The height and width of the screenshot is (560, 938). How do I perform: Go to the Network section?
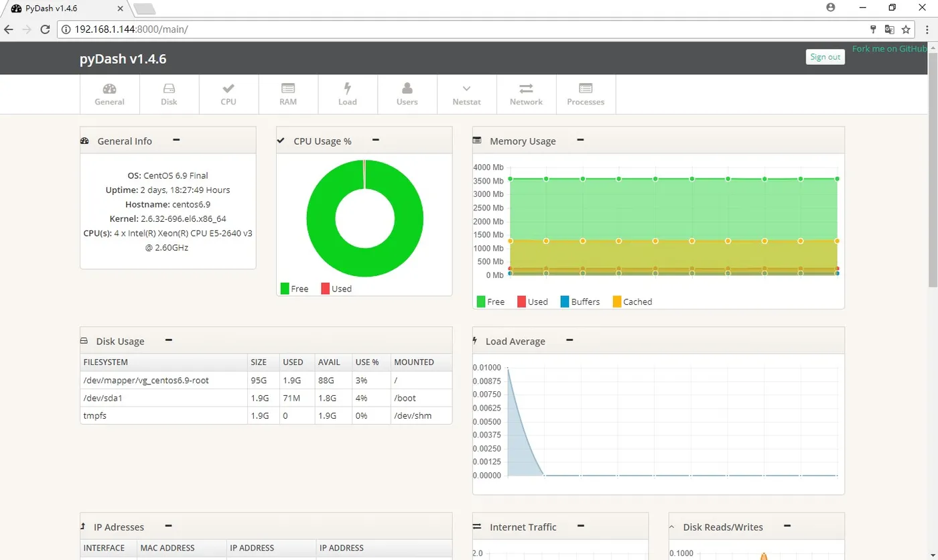point(526,94)
